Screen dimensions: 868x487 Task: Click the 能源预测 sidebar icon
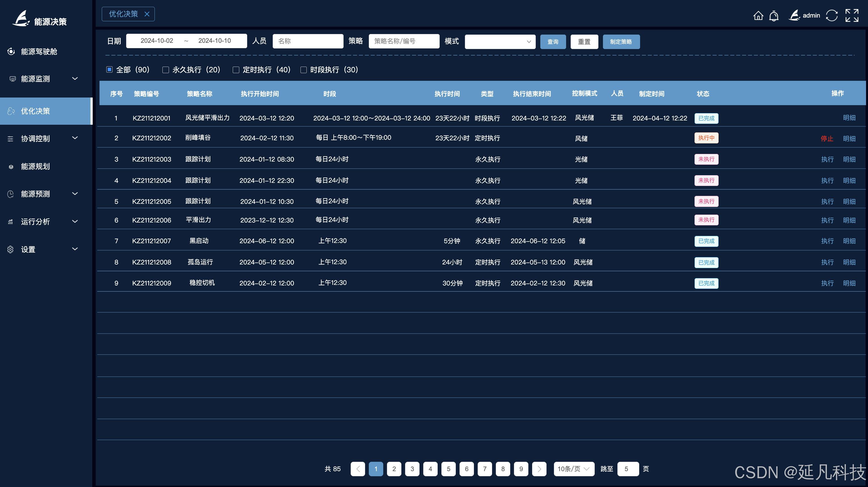pos(10,194)
